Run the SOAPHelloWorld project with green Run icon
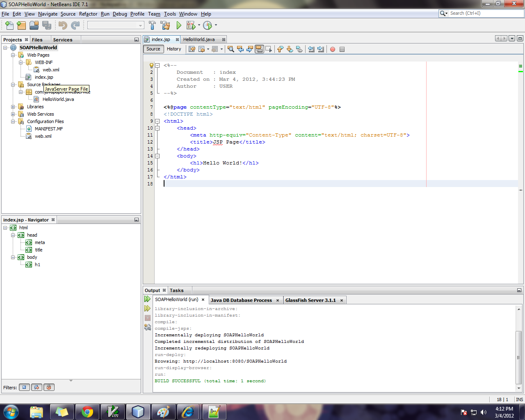 pos(178,25)
